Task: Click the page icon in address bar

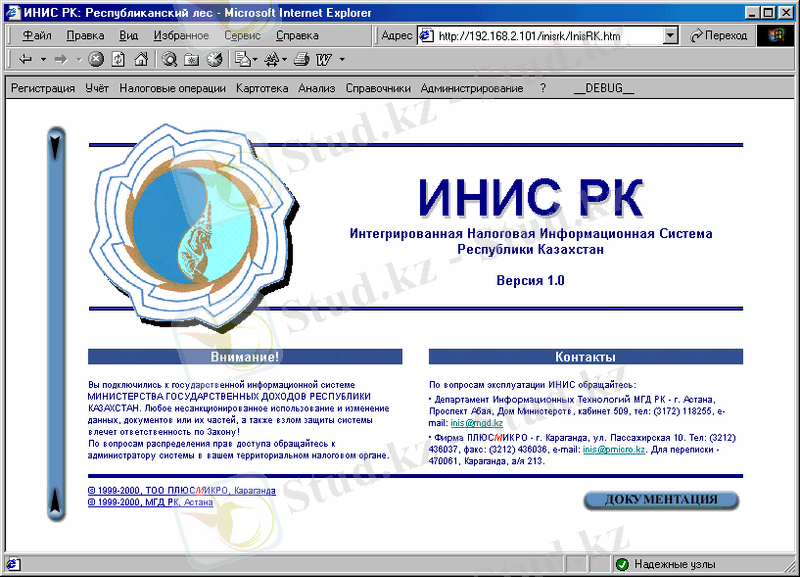Action: coord(427,36)
